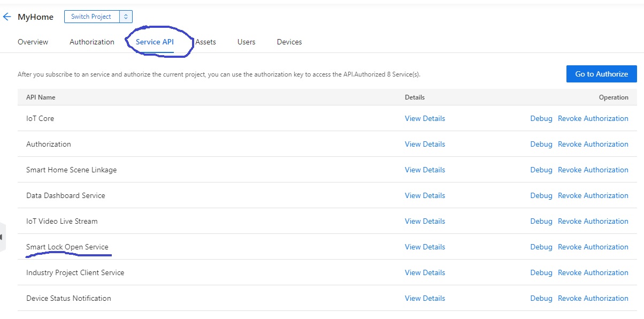This screenshot has height=319, width=644.
Task: Open the Authorization tab
Action: pos(92,42)
